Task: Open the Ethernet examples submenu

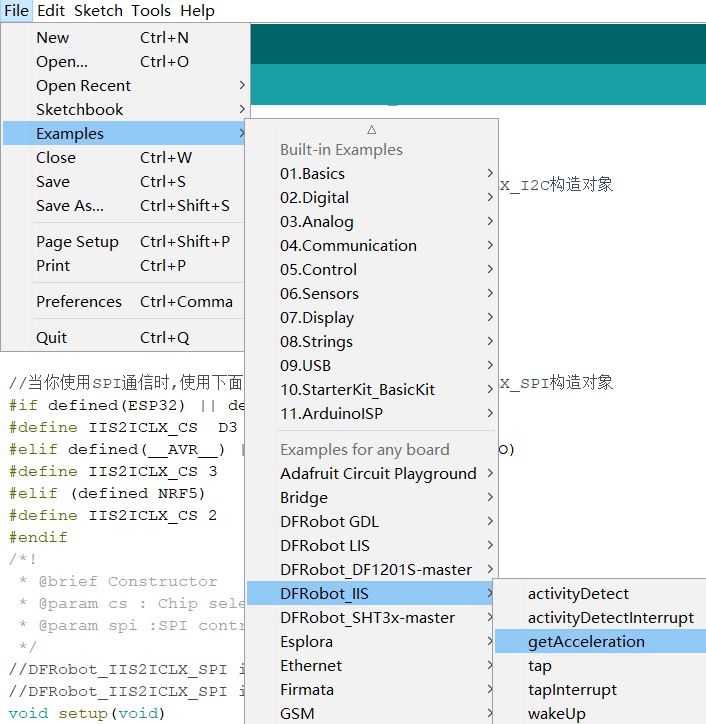Action: [370, 666]
